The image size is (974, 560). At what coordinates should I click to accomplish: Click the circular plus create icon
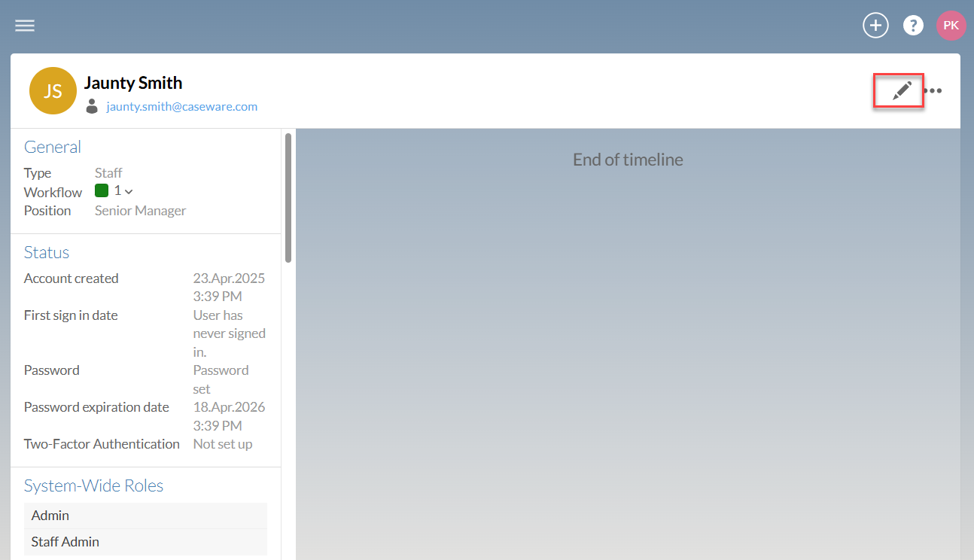[x=875, y=25]
